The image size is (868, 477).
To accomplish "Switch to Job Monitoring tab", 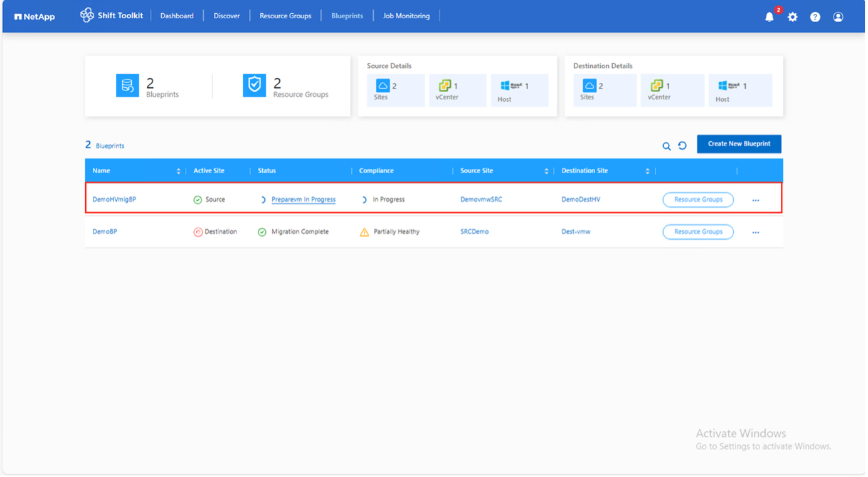I will click(x=406, y=16).
